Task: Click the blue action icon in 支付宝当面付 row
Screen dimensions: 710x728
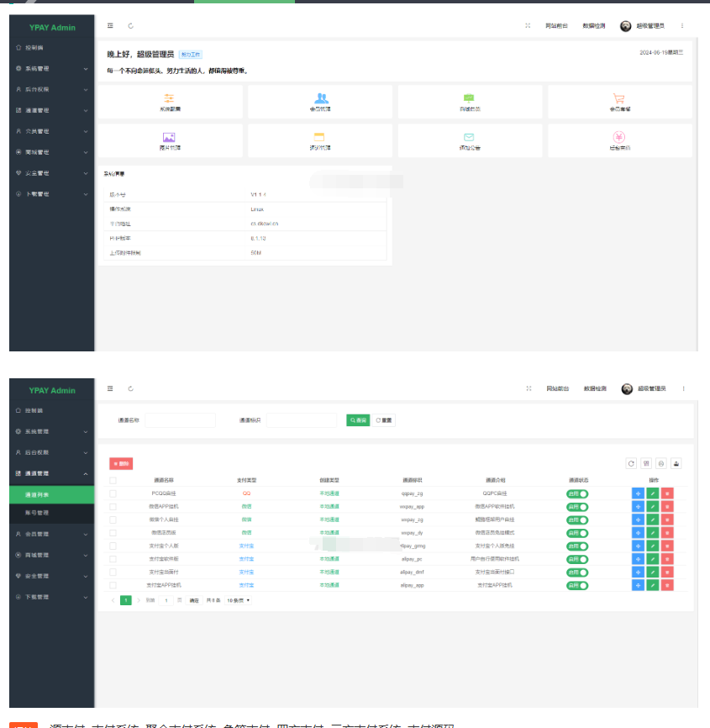Action: 638,572
